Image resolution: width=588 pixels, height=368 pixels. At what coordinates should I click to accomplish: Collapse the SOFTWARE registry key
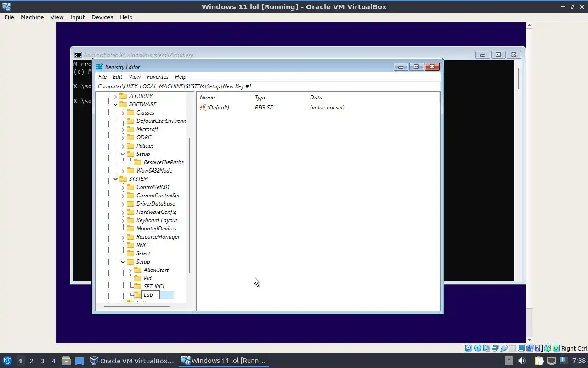[115, 104]
